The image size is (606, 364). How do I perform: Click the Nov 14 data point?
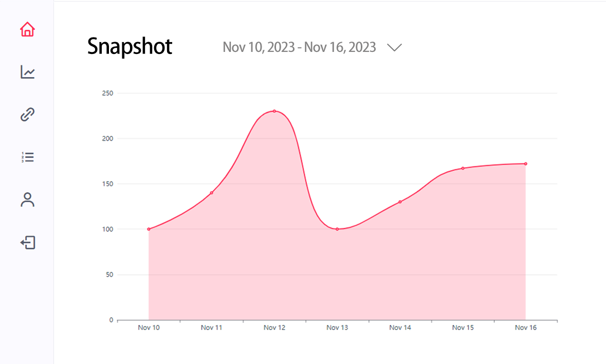[400, 202]
